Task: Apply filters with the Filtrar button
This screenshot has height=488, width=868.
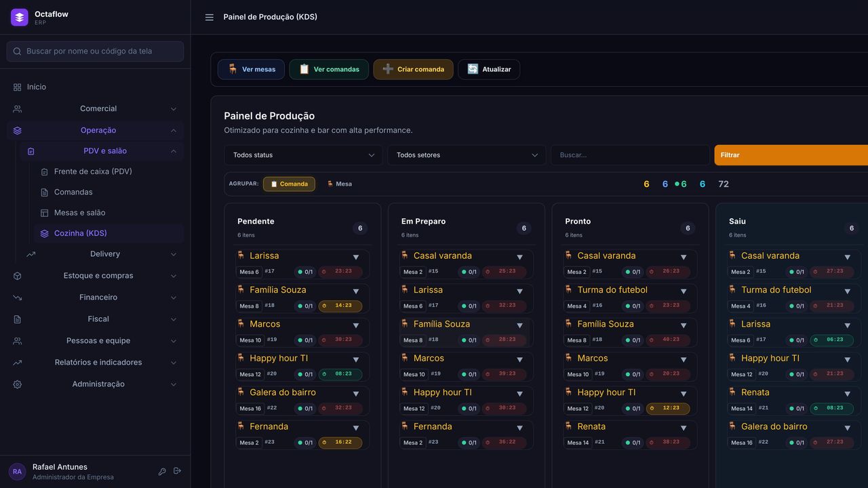Action: click(x=791, y=155)
